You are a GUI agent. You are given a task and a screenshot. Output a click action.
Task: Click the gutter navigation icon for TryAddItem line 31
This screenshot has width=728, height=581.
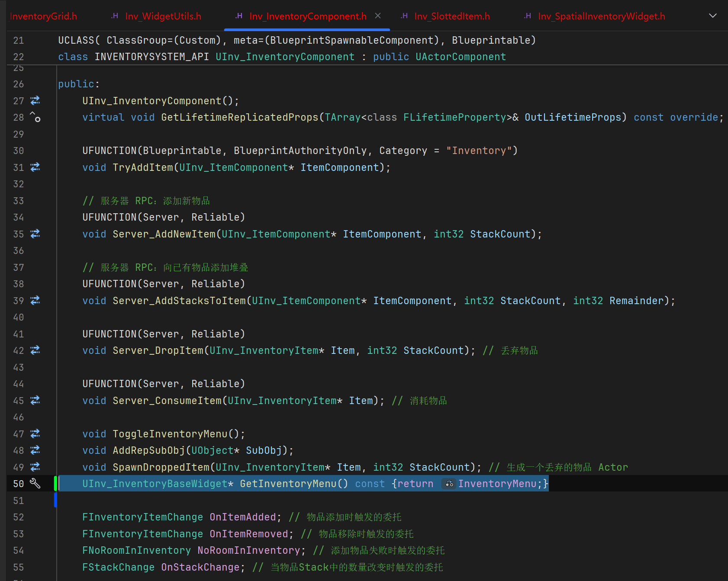point(35,167)
